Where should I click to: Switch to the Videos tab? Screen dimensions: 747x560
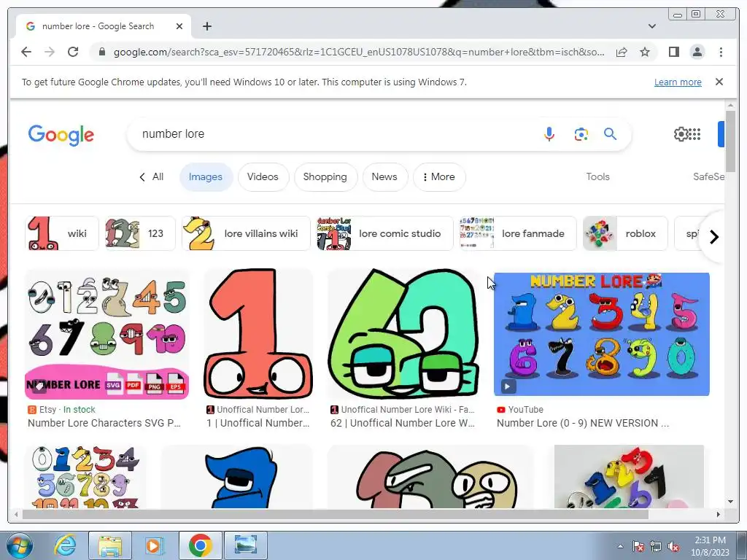click(x=263, y=176)
